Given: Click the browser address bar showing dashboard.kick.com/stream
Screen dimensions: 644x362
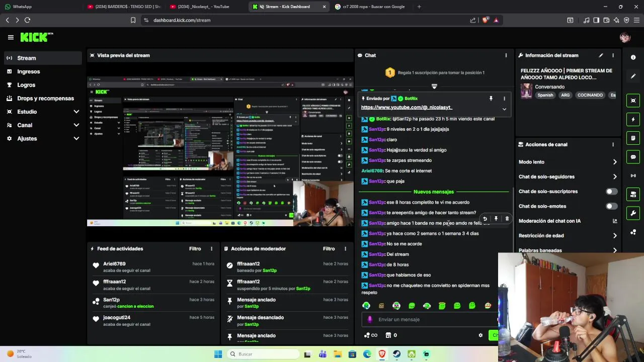Looking at the screenshot, I should click(302, 20).
